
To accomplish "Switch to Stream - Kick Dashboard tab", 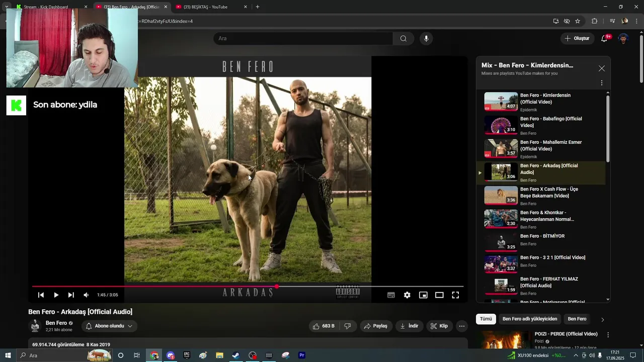I will tap(46, 7).
